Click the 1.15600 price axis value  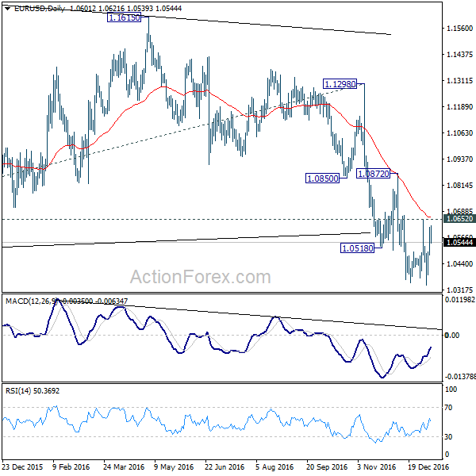click(459, 29)
